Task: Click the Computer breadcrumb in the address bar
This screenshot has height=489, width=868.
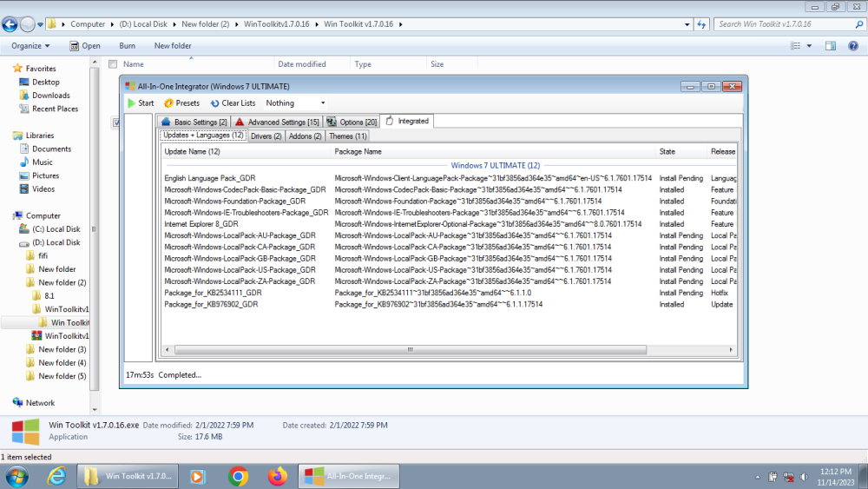Action: coord(88,24)
